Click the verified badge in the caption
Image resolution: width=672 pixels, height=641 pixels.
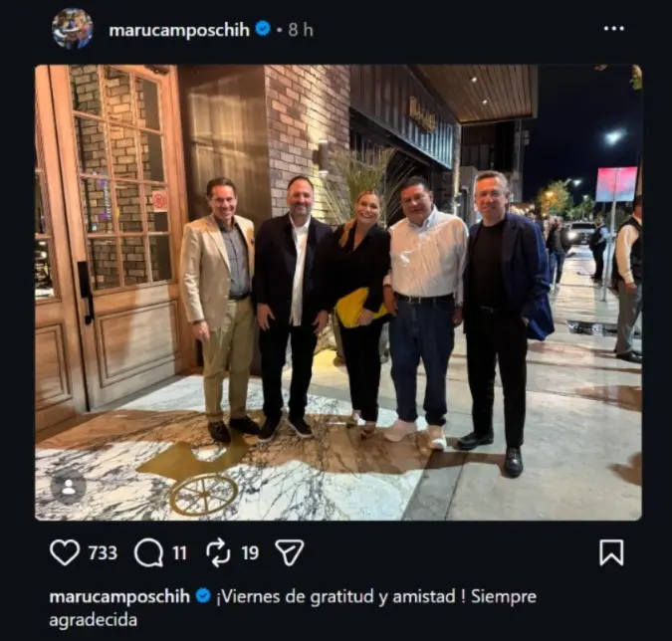tap(203, 595)
